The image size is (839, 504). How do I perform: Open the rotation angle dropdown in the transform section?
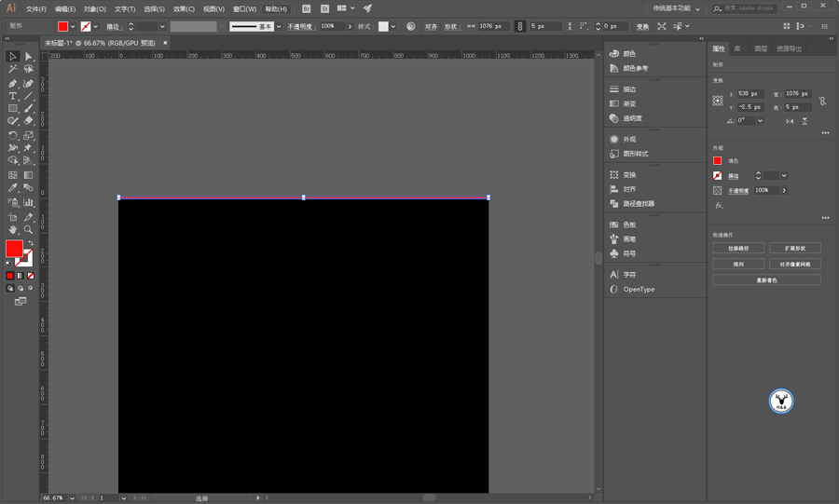[x=760, y=120]
